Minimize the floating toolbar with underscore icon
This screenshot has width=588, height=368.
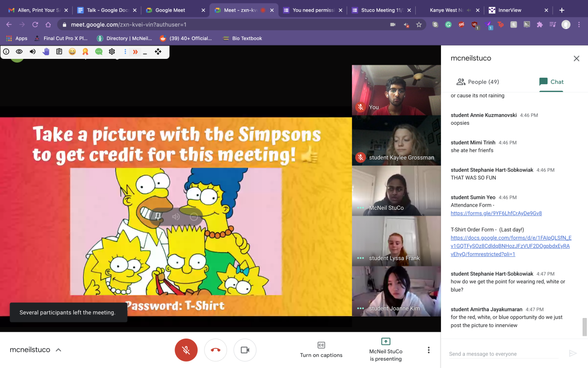[145, 53]
